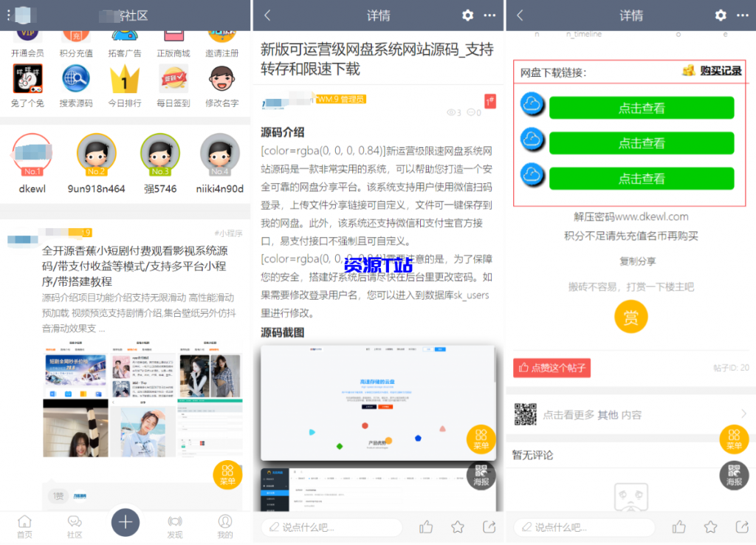Open the settings gear on the detail page
The height and width of the screenshot is (545, 756).
(467, 15)
